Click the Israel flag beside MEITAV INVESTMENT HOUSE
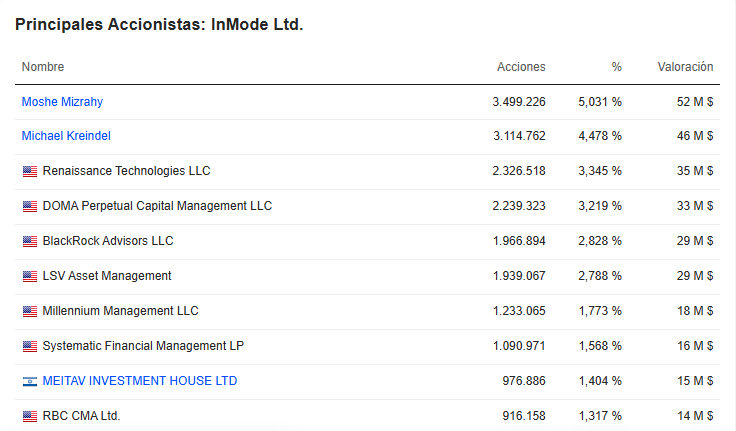 point(29,381)
